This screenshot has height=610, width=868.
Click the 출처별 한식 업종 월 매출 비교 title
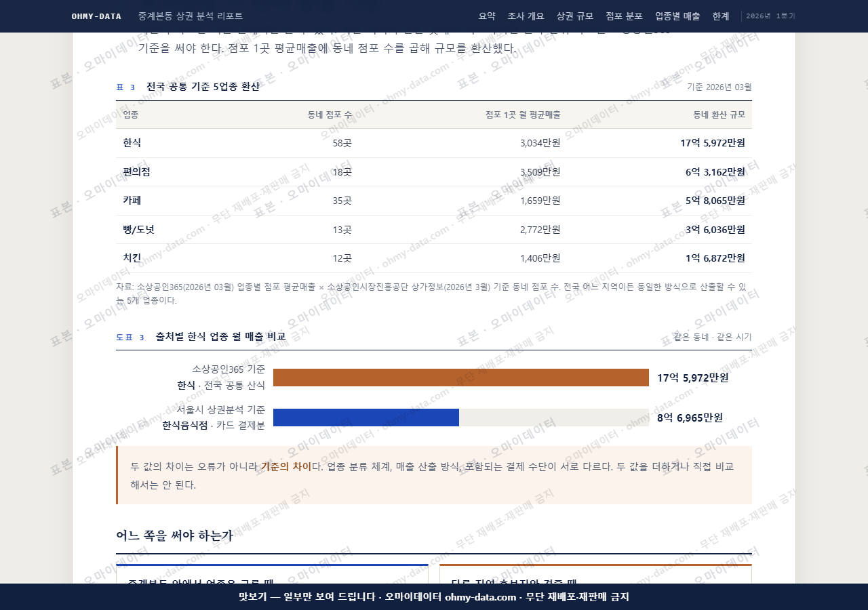pos(221,336)
